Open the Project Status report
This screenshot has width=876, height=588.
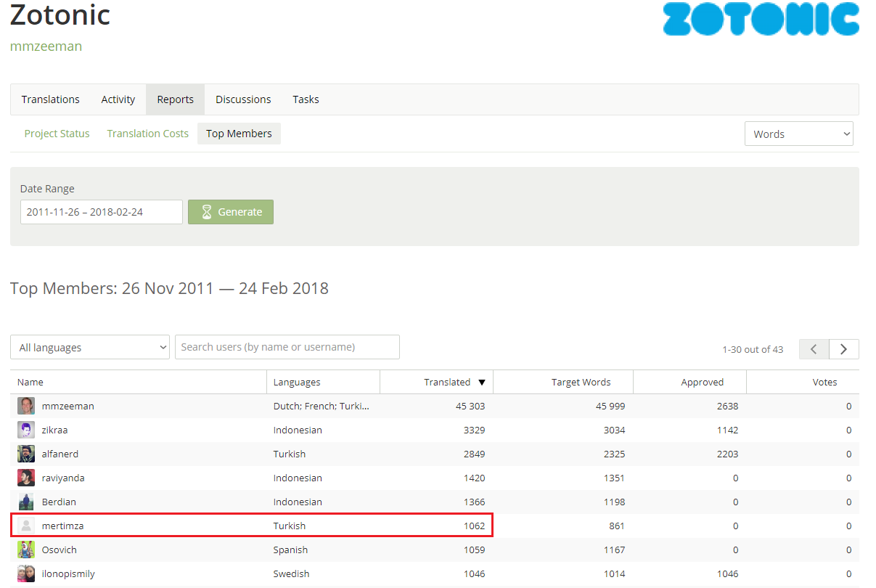57,134
